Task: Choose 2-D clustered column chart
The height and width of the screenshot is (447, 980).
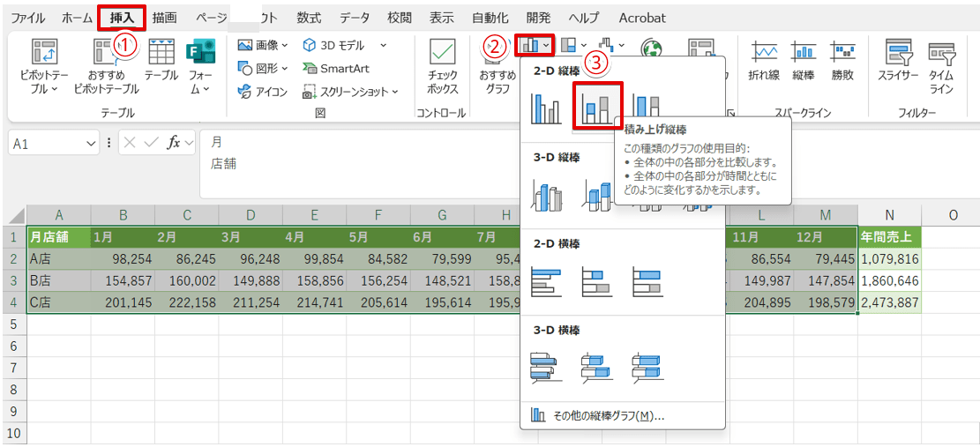Action: click(x=546, y=108)
